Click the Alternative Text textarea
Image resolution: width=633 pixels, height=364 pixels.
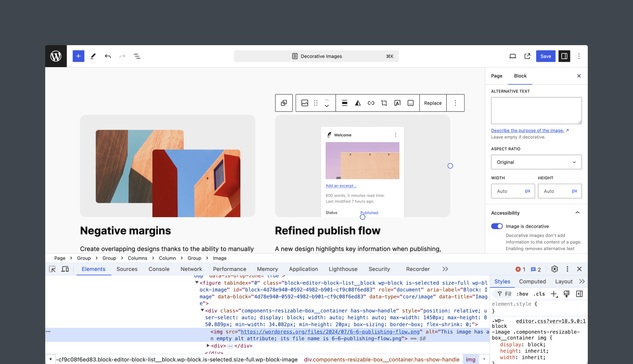[536, 110]
